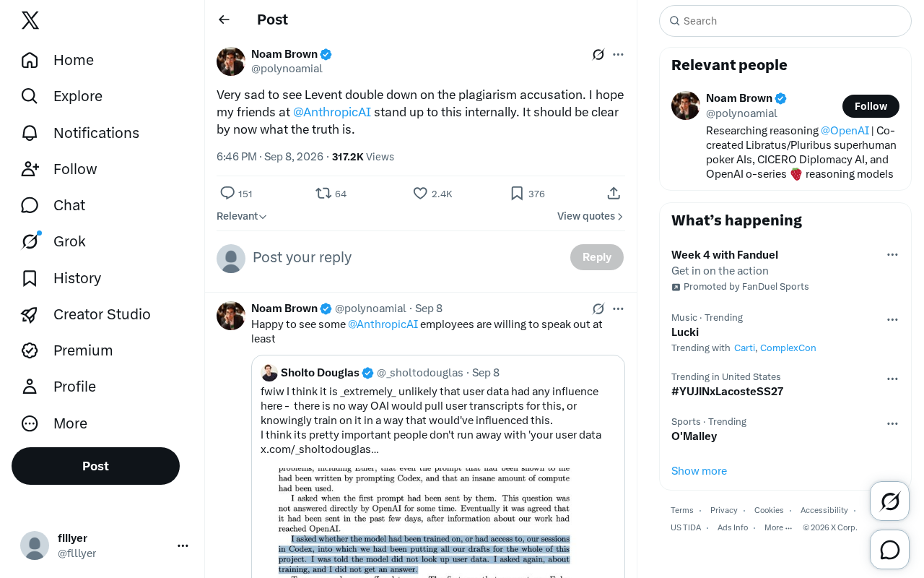Open floating Grok button bottom right
The width and height of the screenshot is (924, 578).
click(889, 501)
